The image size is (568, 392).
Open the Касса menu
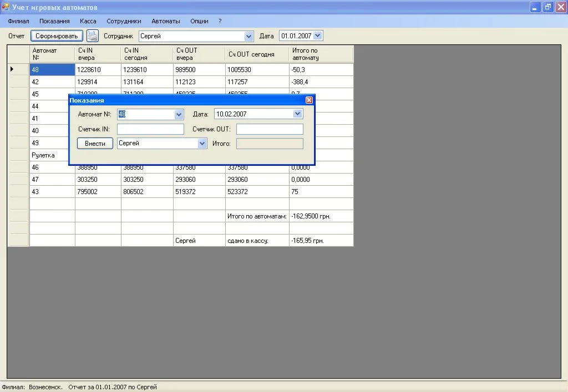pyautogui.click(x=88, y=21)
